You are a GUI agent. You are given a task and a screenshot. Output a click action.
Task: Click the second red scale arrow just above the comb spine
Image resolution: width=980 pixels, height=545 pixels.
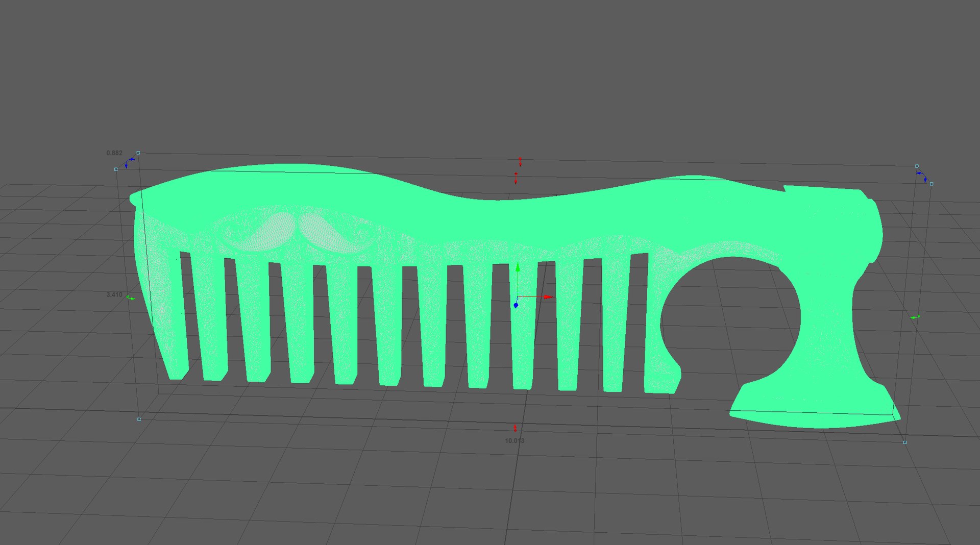pyautogui.click(x=516, y=178)
